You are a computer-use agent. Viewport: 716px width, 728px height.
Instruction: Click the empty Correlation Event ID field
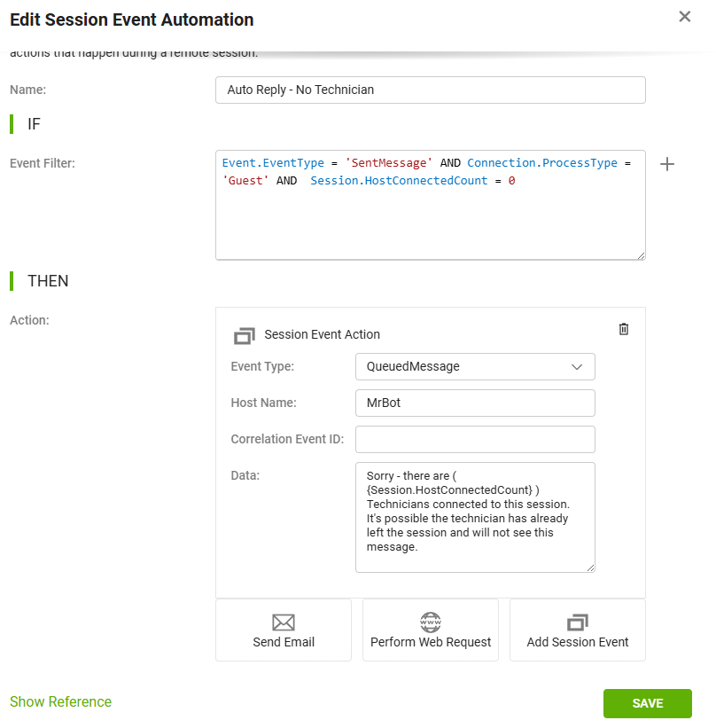(x=474, y=439)
